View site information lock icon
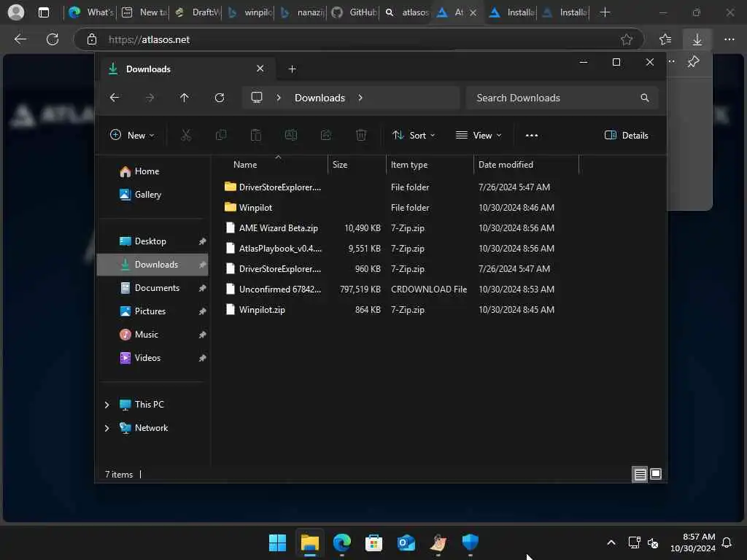The width and height of the screenshot is (747, 560). [92, 39]
